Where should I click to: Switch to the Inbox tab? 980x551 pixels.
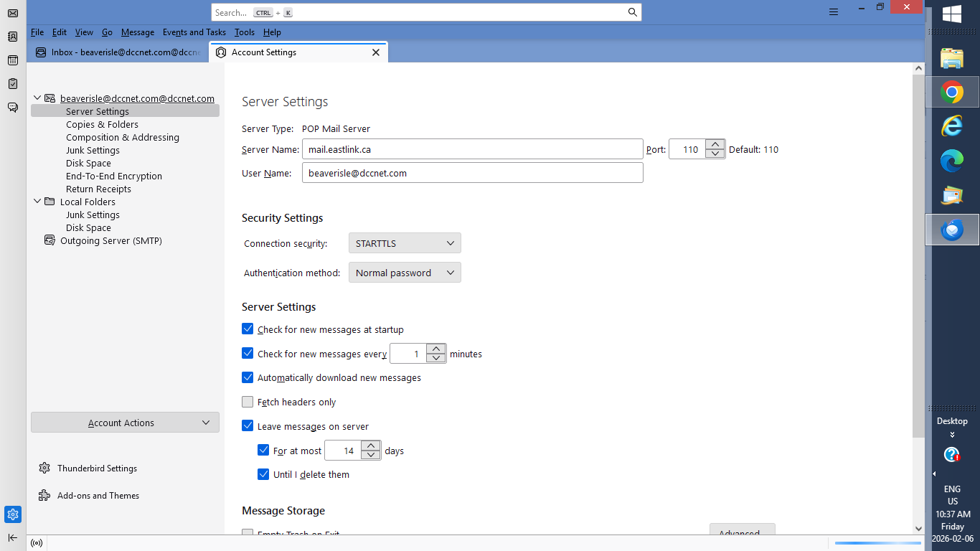118,52
